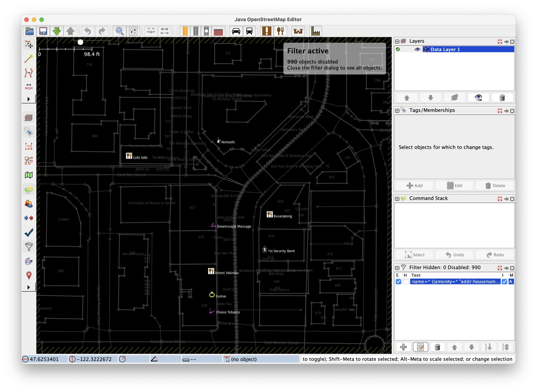The image size is (537, 392).
Task: Toggle the selection panel icon in sidebar
Action: (x=29, y=146)
